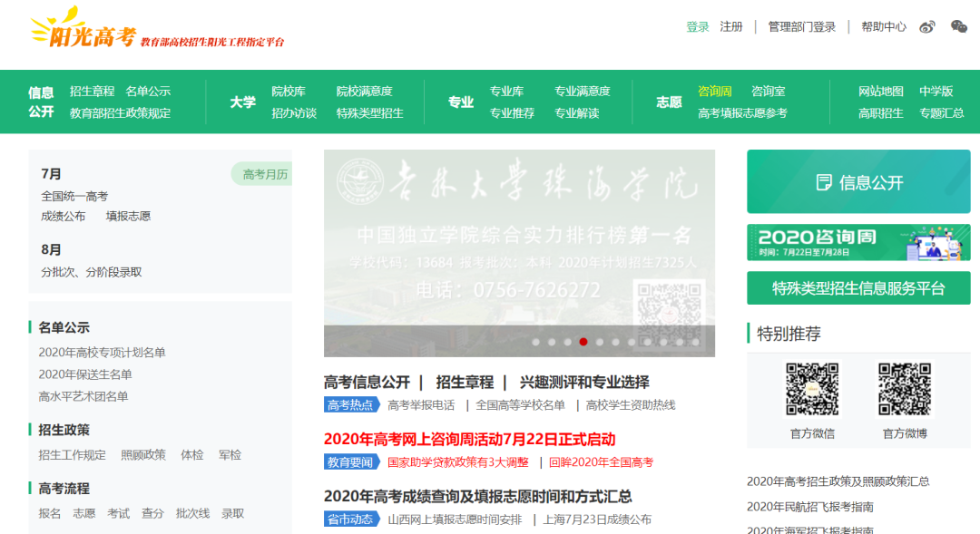
Task: Click the 高考热点 blue tag
Action: click(350, 404)
